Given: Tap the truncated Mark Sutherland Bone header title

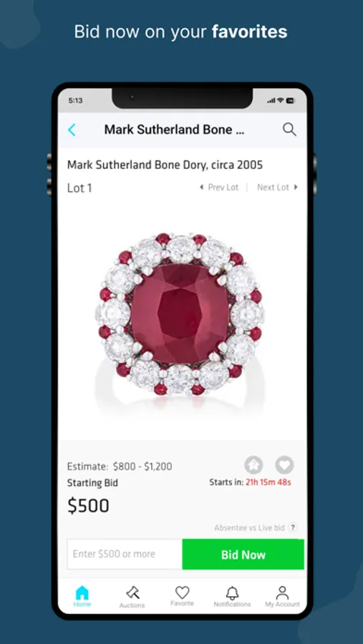Looking at the screenshot, I should tap(174, 130).
